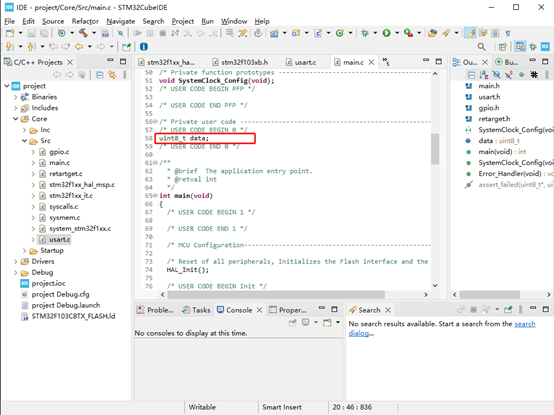
Task: Click on HAL_Init(); code line
Action: (x=188, y=270)
